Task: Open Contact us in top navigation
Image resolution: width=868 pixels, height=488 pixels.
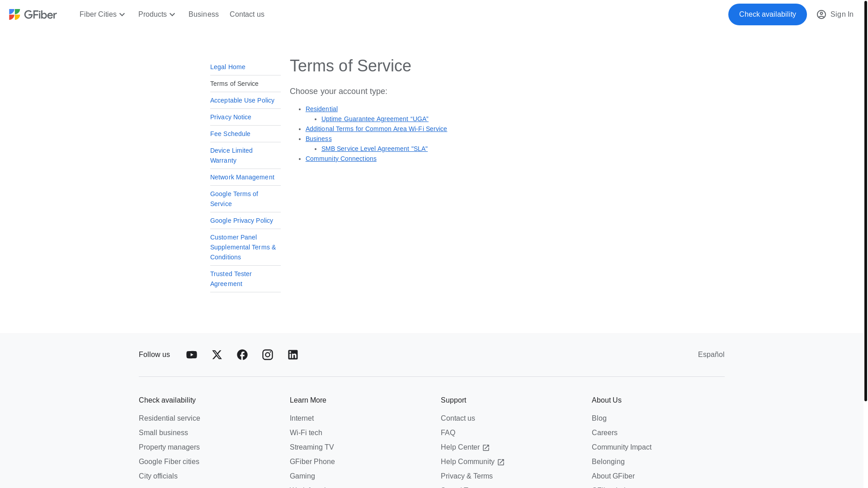Action: [247, 14]
